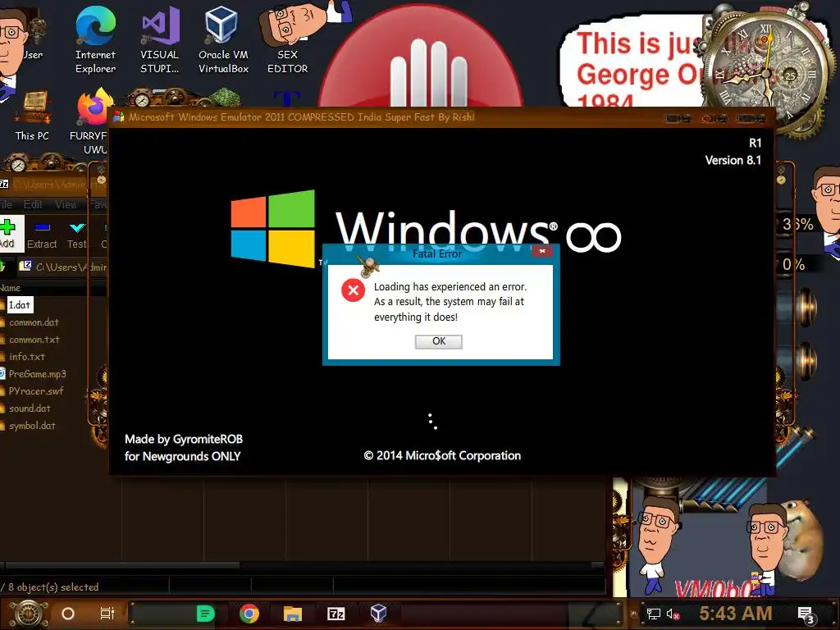Close the Fatal Error dialog
The image size is (840, 630).
(x=542, y=251)
